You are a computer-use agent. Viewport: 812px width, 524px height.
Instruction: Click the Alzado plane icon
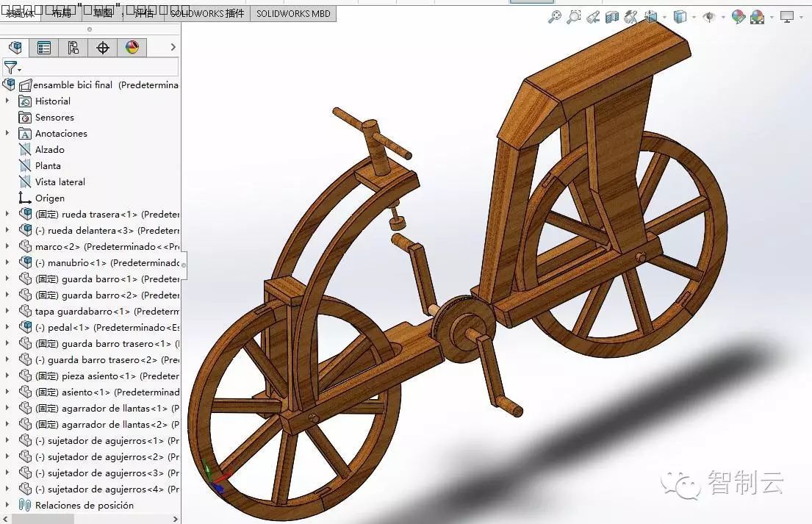click(25, 150)
